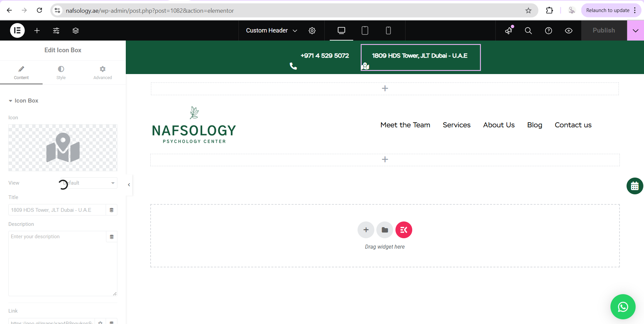Open the Help question mark icon
The width and height of the screenshot is (644, 324).
(x=549, y=30)
